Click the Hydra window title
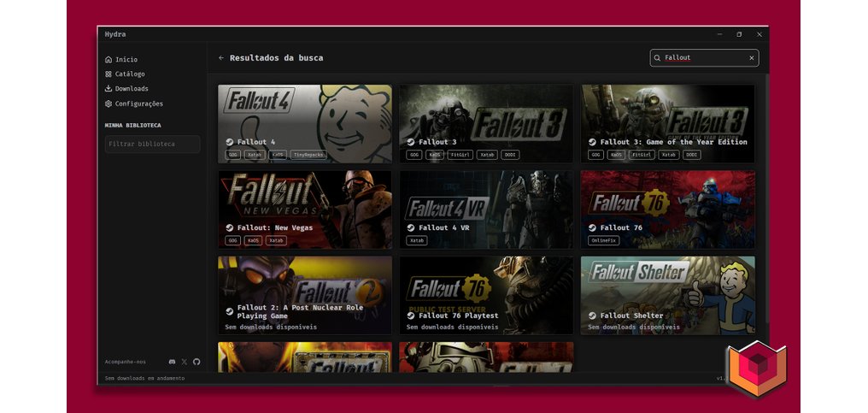The width and height of the screenshot is (868, 413). (x=115, y=34)
